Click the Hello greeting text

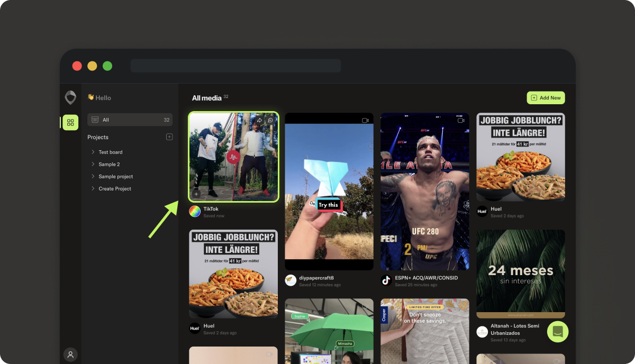(x=103, y=98)
